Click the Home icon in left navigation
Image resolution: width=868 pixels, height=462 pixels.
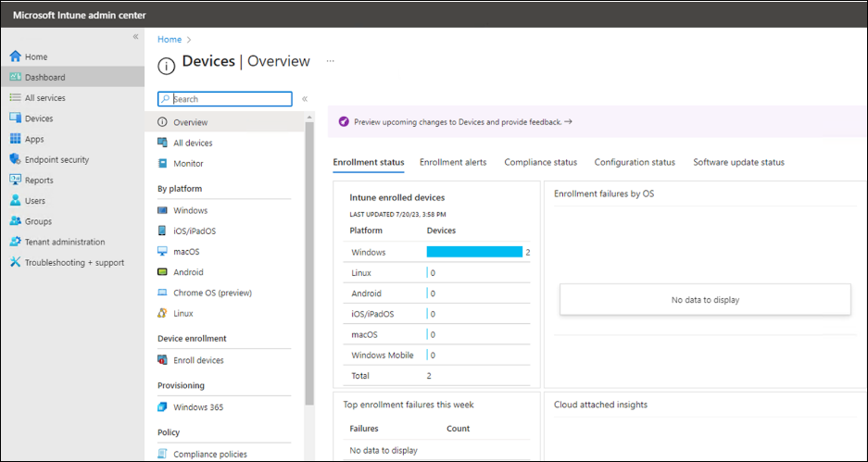[15, 56]
